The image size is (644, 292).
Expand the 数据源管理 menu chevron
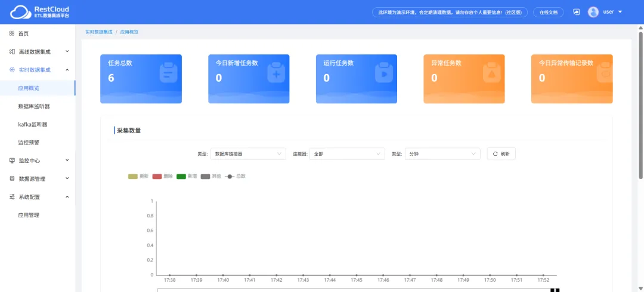point(67,179)
